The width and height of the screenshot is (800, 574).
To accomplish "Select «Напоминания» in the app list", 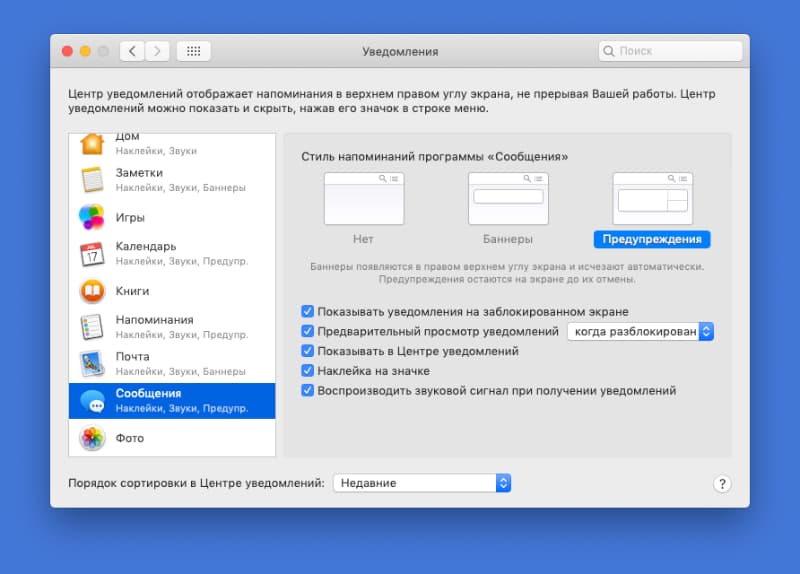I will 172,327.
